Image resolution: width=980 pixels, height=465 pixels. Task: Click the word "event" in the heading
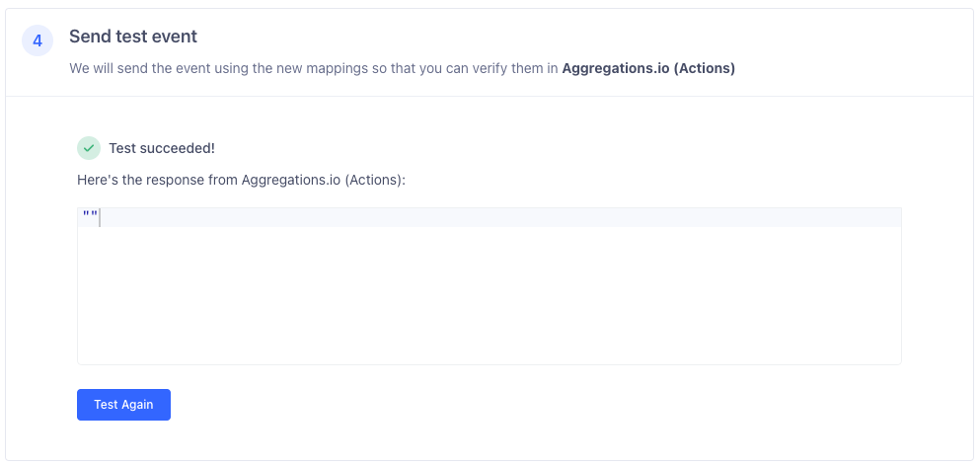[178, 37]
